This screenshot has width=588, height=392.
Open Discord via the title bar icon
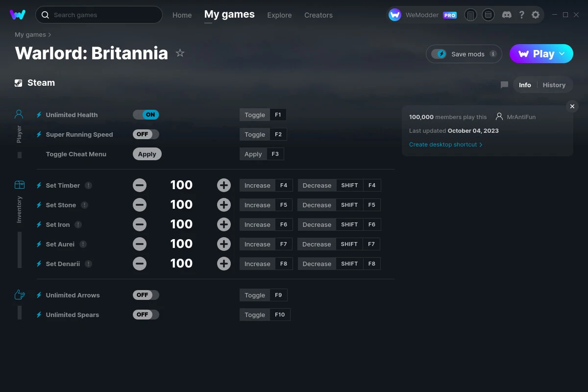(x=507, y=15)
